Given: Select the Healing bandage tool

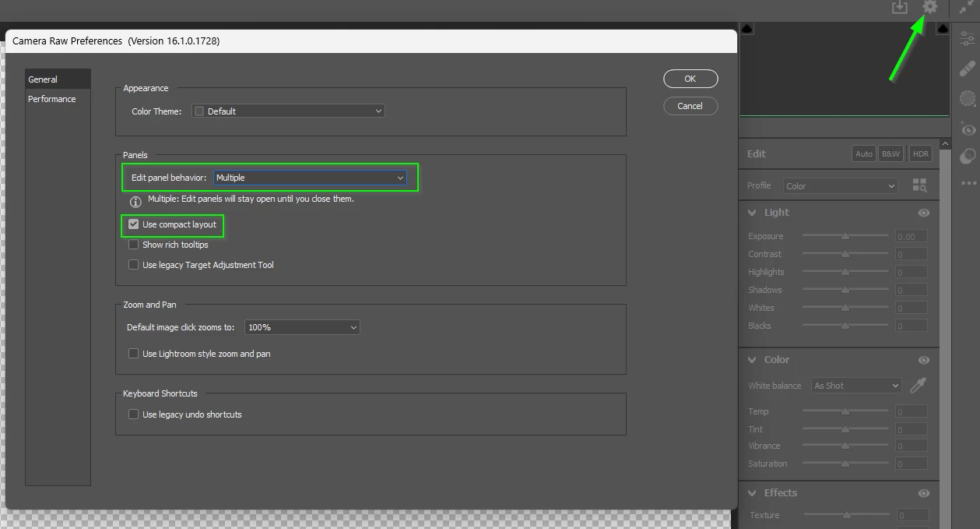Looking at the screenshot, I should point(968,68).
